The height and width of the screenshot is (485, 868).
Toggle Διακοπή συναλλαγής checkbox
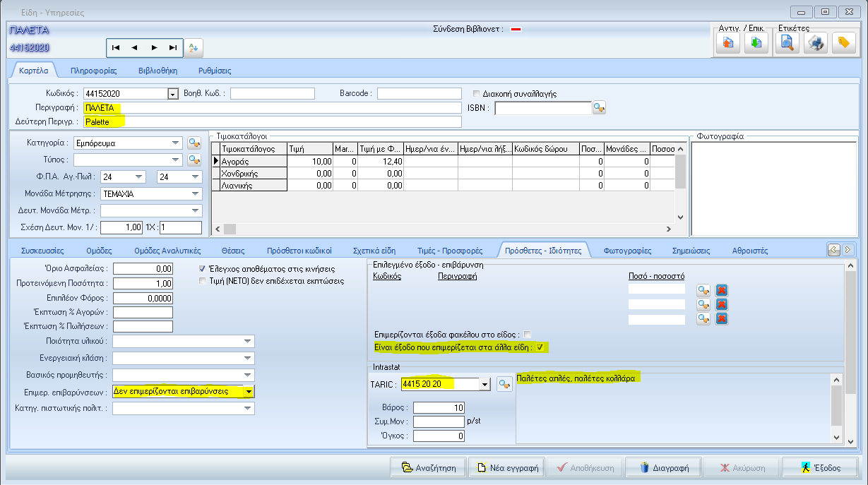[477, 93]
